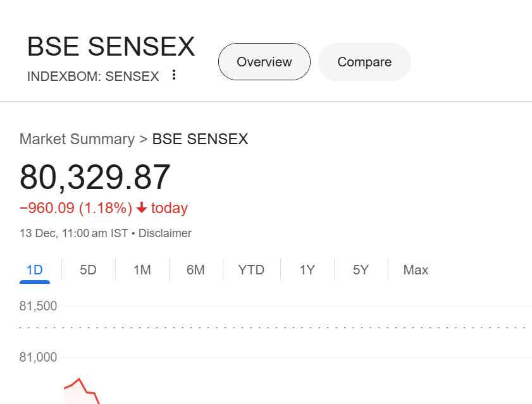Navigate to Market Summary breadcrumb link
Viewport: 532px width, 404px height.
click(77, 138)
